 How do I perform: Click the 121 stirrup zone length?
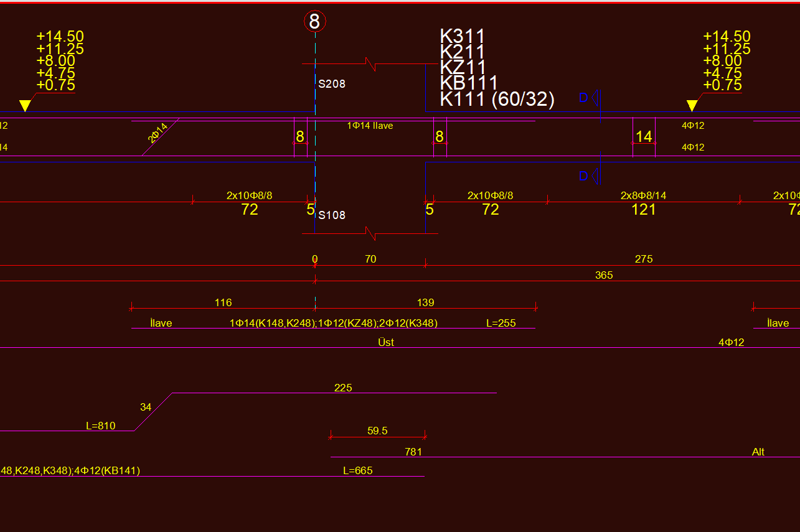pyautogui.click(x=644, y=210)
